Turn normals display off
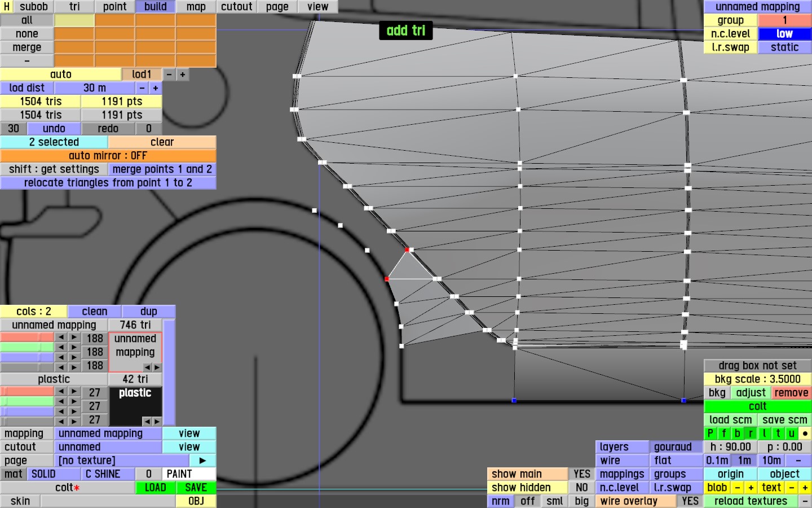This screenshot has width=812, height=508. click(528, 501)
